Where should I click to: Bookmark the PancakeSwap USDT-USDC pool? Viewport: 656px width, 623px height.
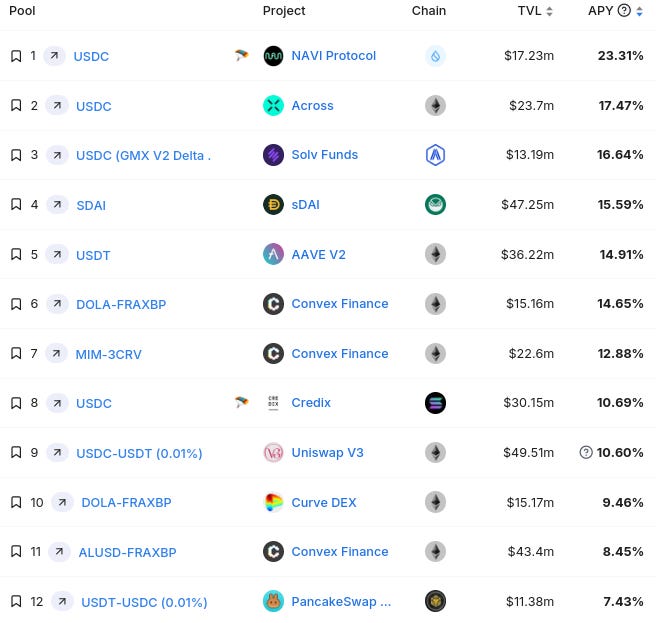tap(16, 601)
